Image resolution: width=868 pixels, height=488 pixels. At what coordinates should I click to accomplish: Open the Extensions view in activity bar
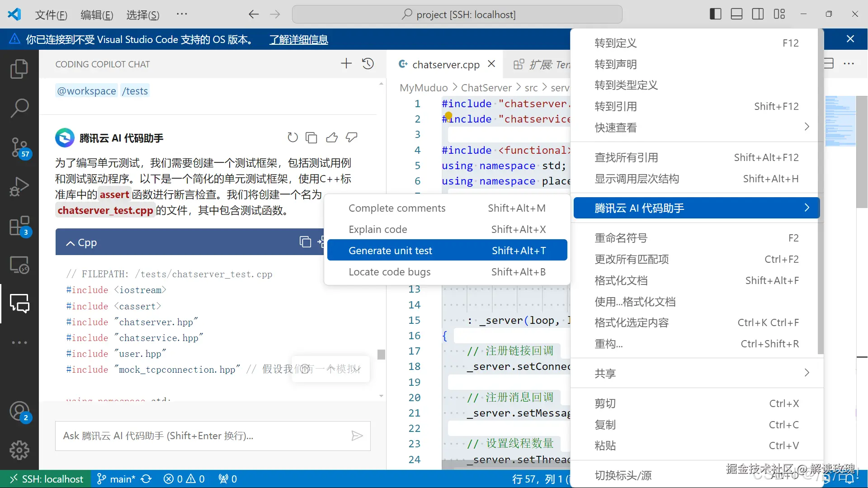tap(19, 226)
